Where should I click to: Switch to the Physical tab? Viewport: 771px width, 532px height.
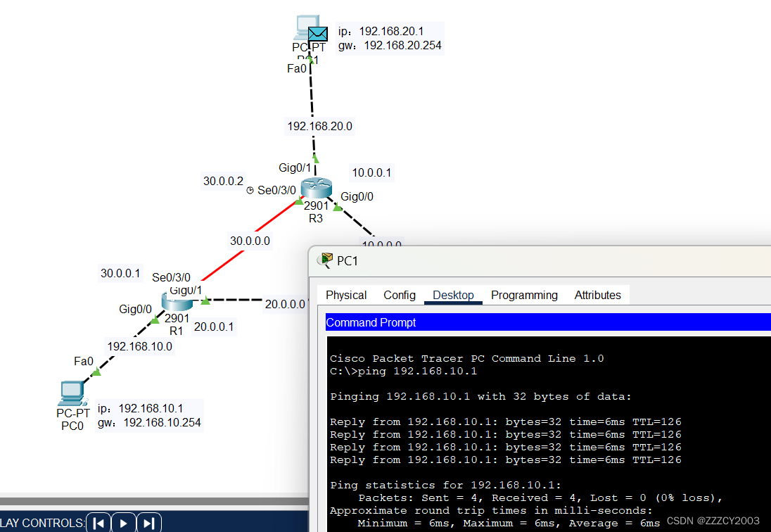tap(345, 295)
